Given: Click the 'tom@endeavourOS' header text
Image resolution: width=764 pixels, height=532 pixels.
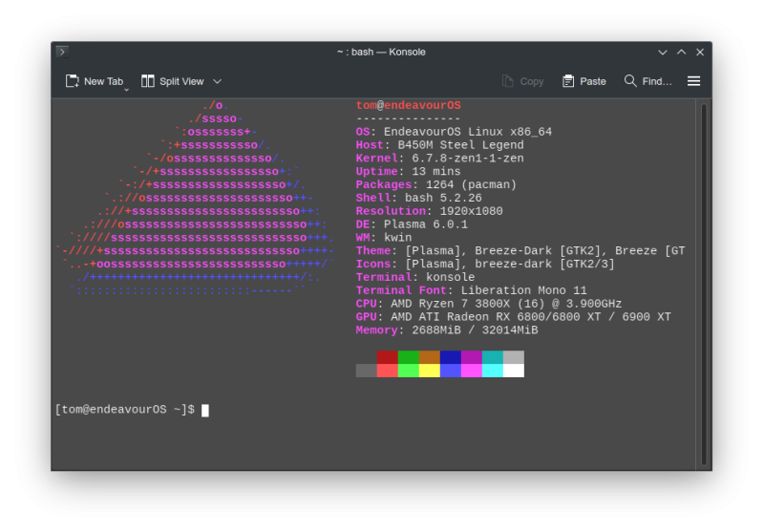Looking at the screenshot, I should 409,105.
